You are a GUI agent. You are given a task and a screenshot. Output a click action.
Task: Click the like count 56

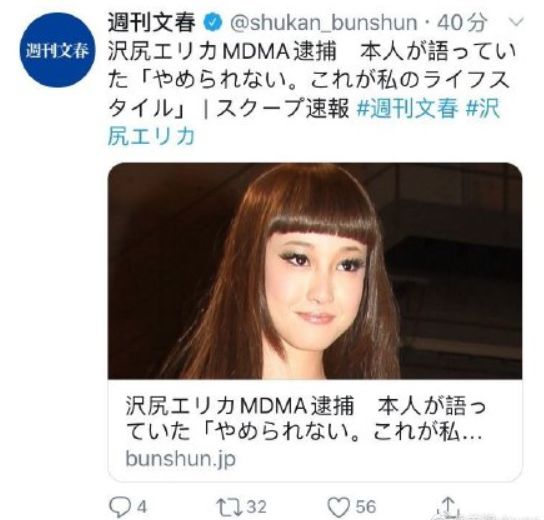pyautogui.click(x=366, y=507)
